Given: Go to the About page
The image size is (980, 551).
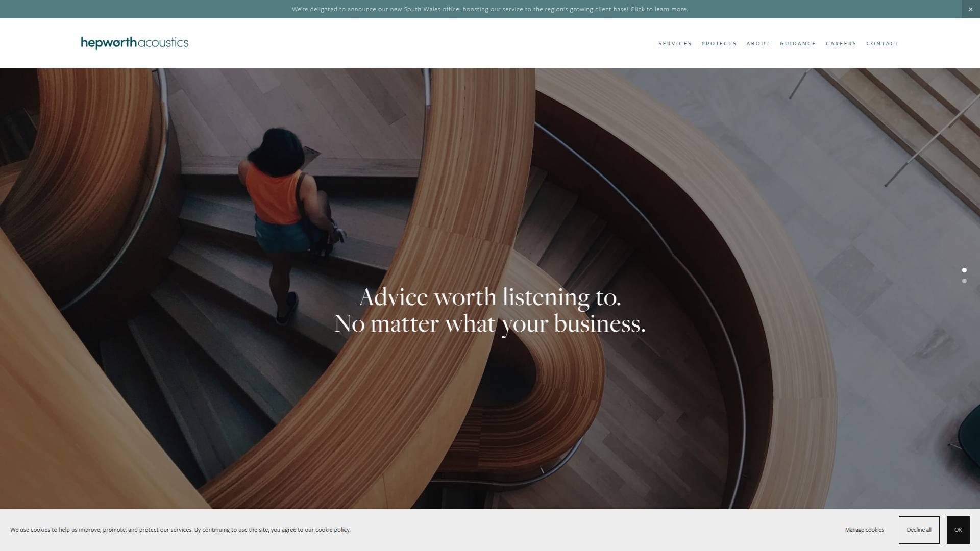Looking at the screenshot, I should pos(758,44).
